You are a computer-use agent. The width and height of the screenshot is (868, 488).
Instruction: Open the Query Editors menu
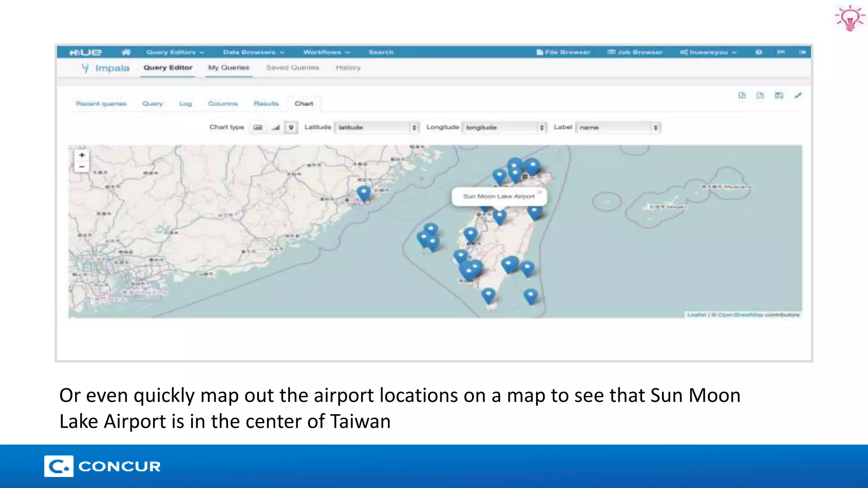click(175, 52)
